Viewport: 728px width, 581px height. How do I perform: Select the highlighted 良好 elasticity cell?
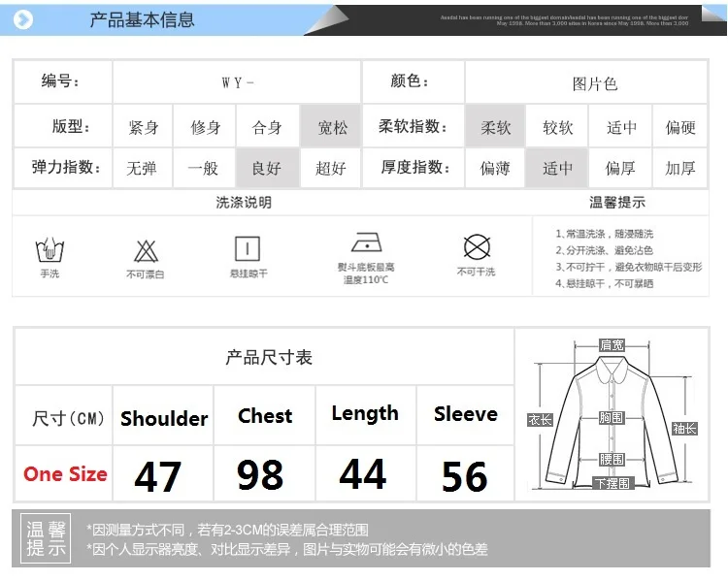(268, 168)
